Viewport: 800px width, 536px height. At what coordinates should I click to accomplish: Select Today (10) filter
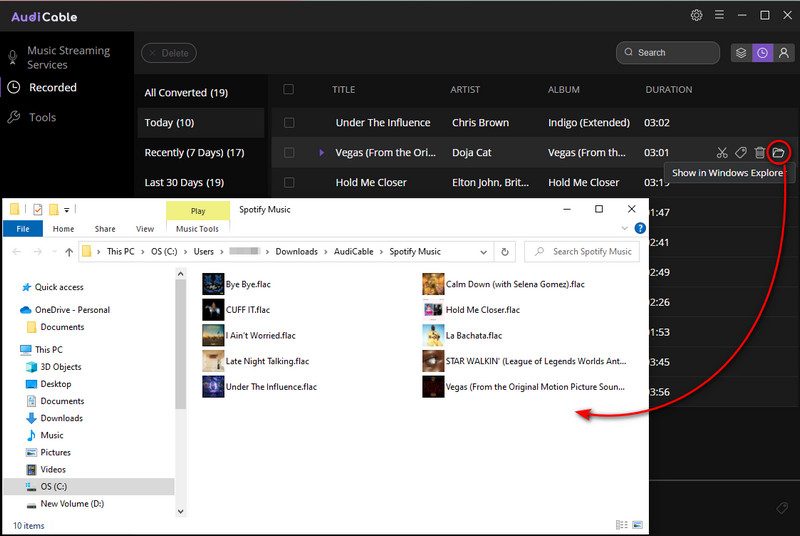pyautogui.click(x=201, y=122)
